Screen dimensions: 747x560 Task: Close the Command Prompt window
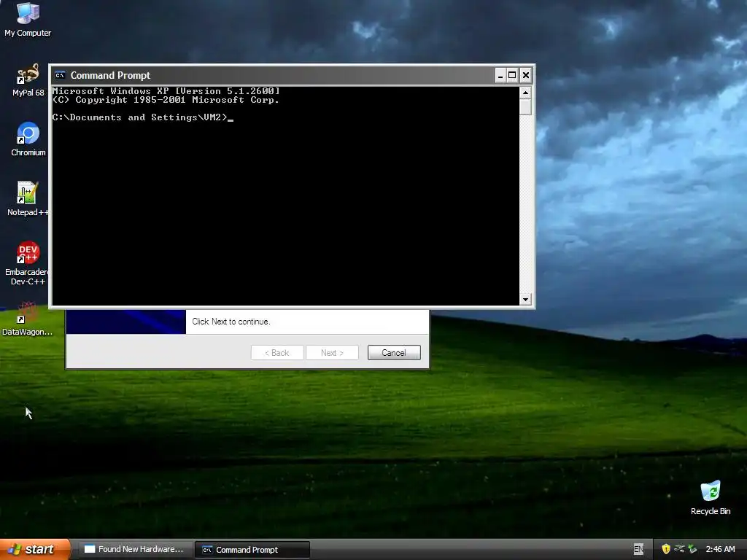tap(526, 75)
